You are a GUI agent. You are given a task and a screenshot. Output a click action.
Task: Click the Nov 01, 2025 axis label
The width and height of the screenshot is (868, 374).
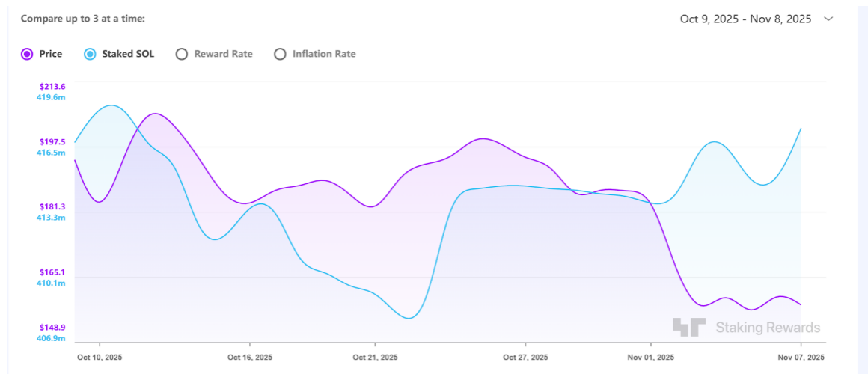(x=651, y=357)
